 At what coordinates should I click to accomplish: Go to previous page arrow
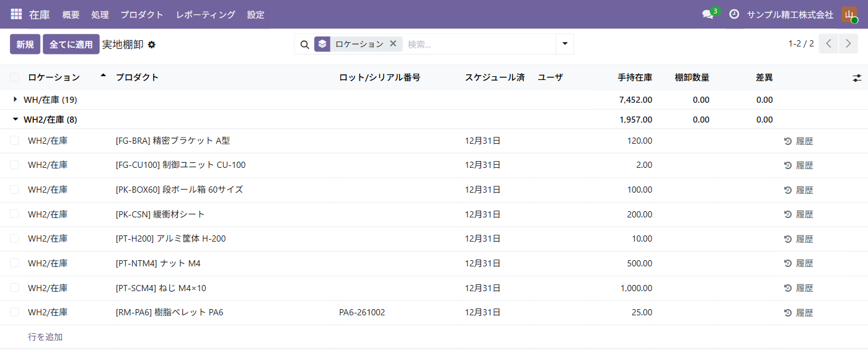click(x=828, y=44)
